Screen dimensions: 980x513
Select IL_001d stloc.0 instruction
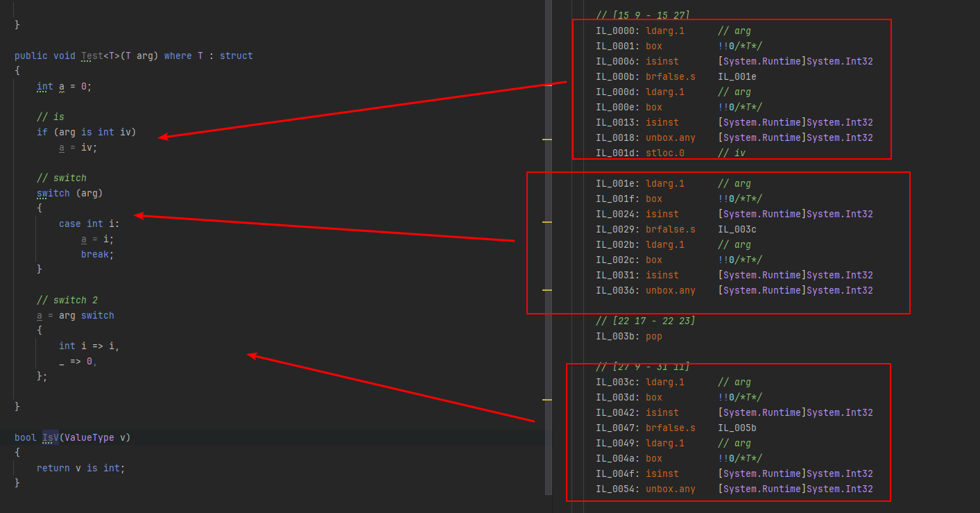670,153
